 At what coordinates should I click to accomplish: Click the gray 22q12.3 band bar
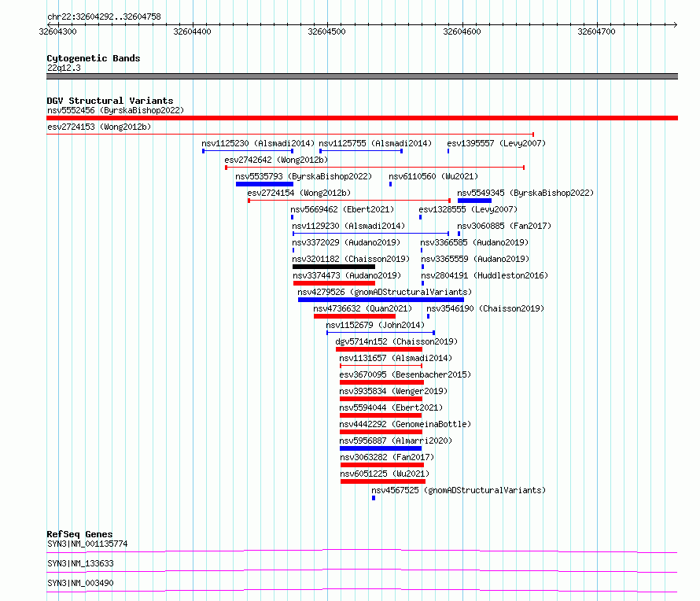pos(362,76)
